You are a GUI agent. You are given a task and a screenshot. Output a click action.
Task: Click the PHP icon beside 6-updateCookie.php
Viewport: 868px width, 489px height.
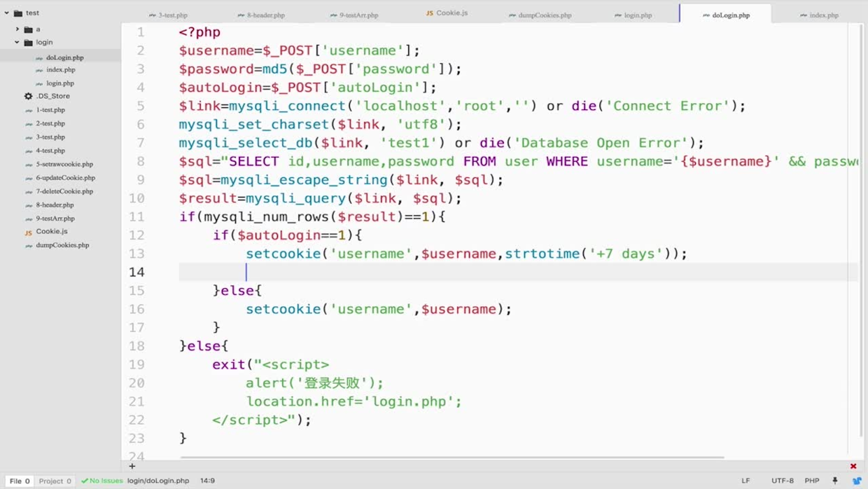pyautogui.click(x=29, y=179)
